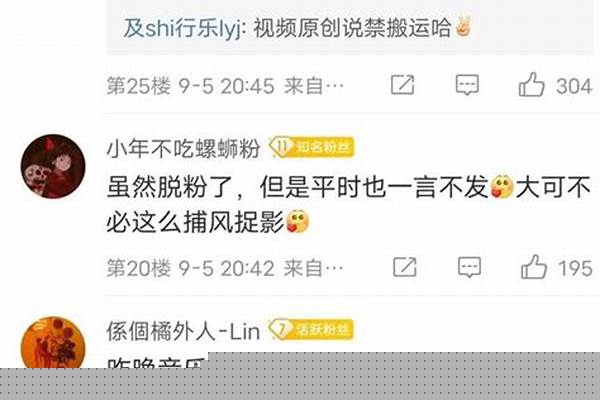600x400 pixels.
Task: Open user link 及shi行乐lyj in reply
Action: click(x=182, y=29)
